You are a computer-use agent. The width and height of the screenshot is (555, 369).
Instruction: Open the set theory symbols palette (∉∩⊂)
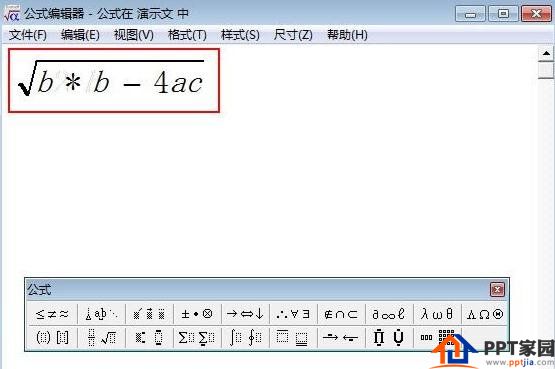click(341, 314)
